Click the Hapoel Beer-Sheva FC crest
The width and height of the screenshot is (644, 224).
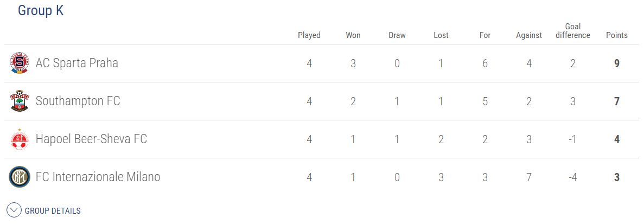tap(19, 139)
